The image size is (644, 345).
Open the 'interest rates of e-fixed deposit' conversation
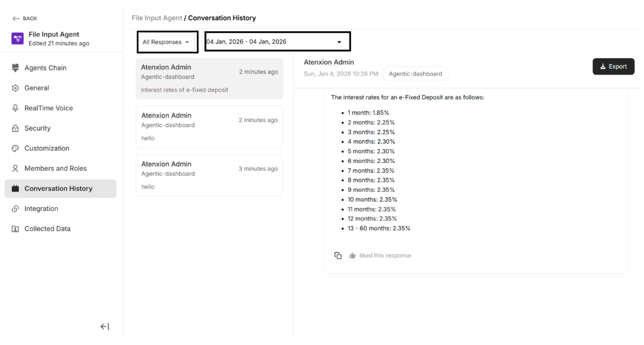pyautogui.click(x=209, y=79)
